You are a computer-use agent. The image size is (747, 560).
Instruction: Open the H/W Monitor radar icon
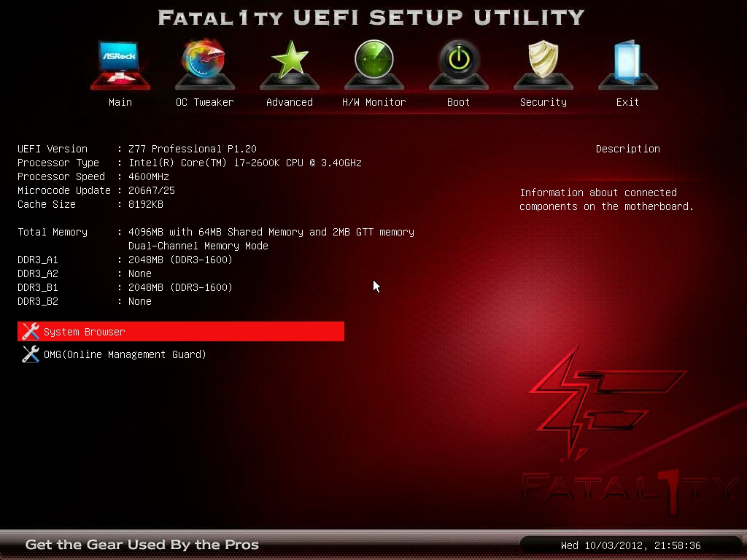[x=374, y=65]
